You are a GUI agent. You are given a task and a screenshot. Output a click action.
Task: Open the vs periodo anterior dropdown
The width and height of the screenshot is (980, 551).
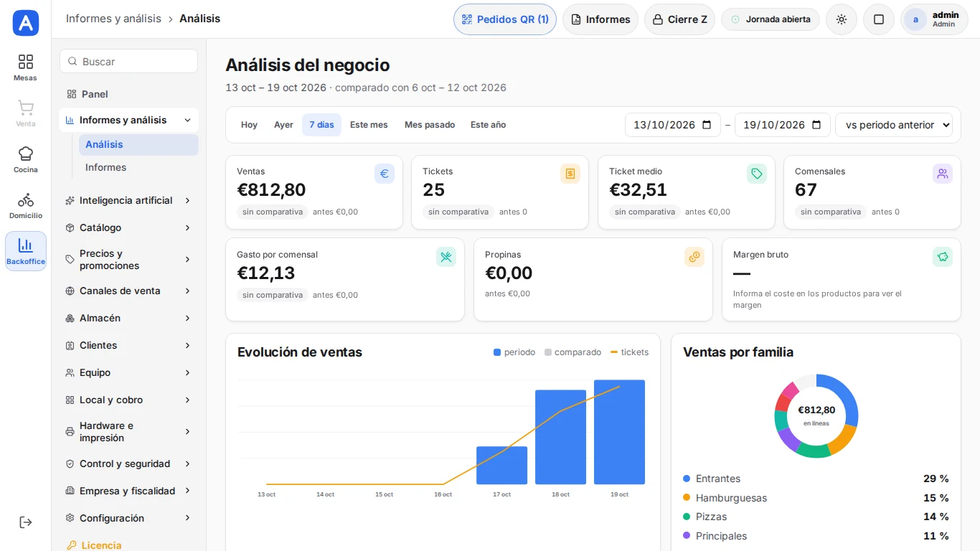click(894, 125)
